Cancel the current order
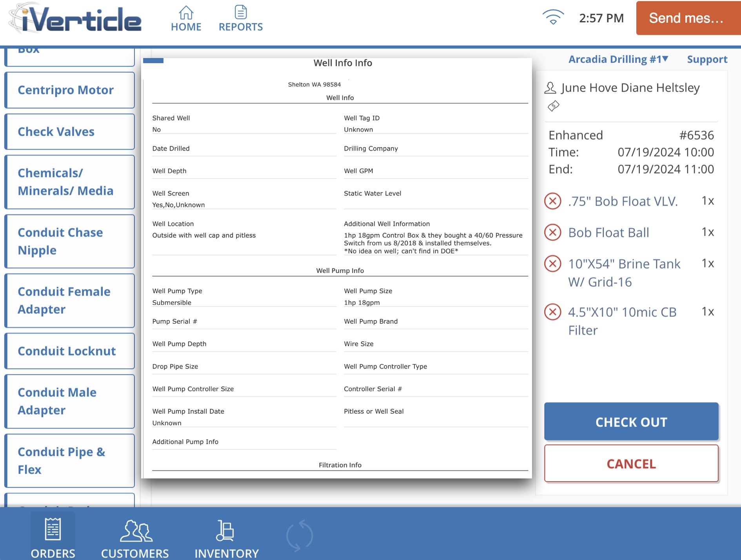741x560 pixels. [631, 464]
